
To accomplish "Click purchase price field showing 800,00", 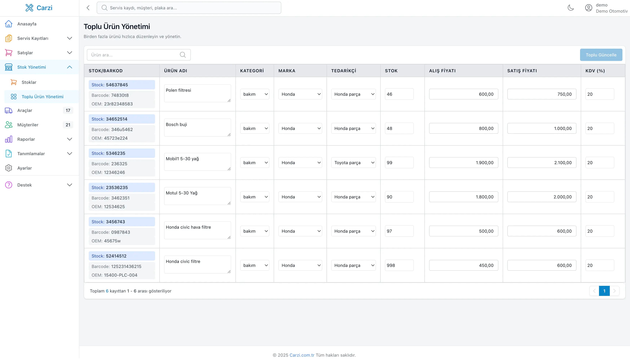I will [464, 128].
